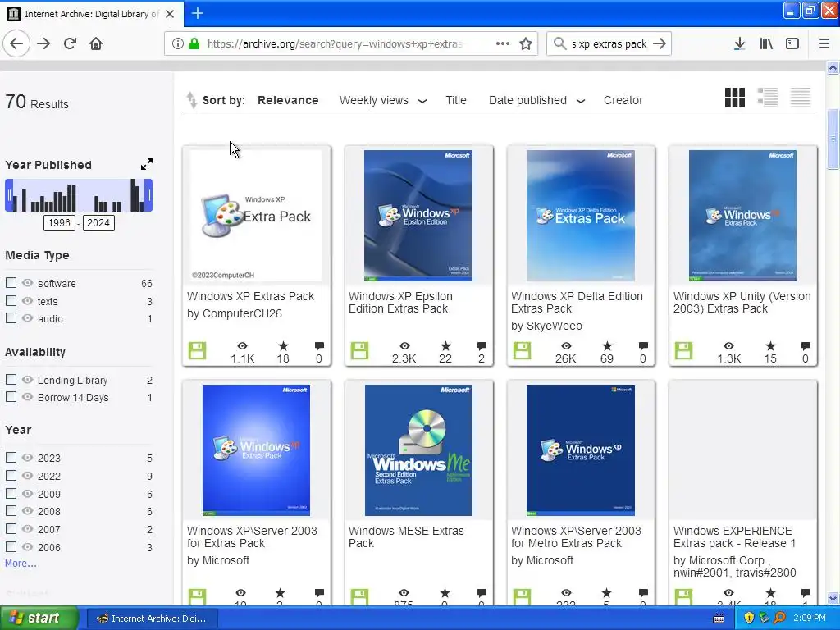Open Windows XP Epsilon Edition Extras Pack link
The width and height of the screenshot is (840, 630).
[400, 302]
